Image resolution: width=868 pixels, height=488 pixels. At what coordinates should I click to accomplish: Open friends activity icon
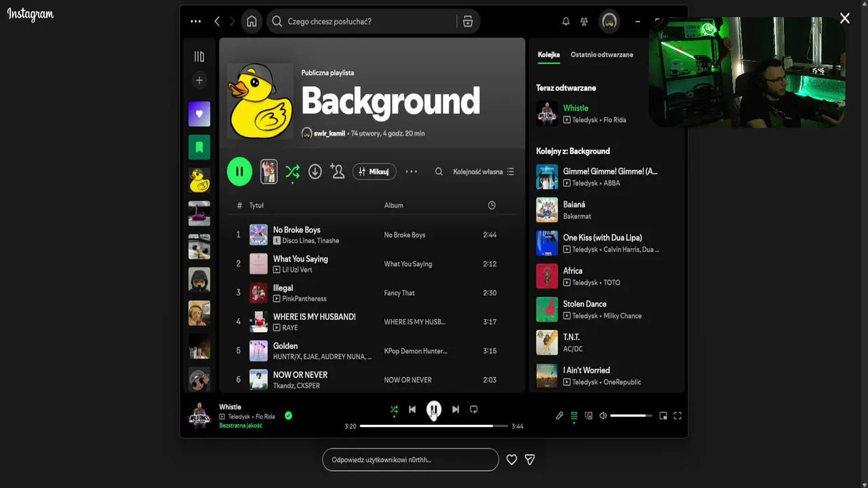coord(584,22)
